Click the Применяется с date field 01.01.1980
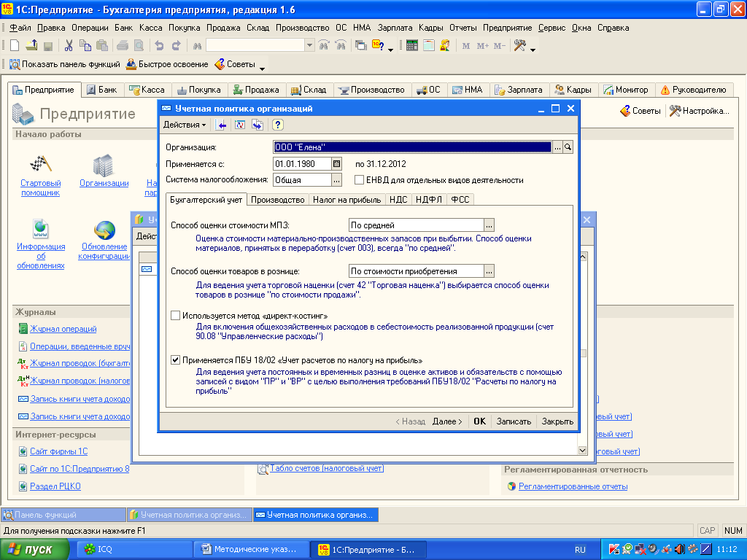 pyautogui.click(x=302, y=164)
